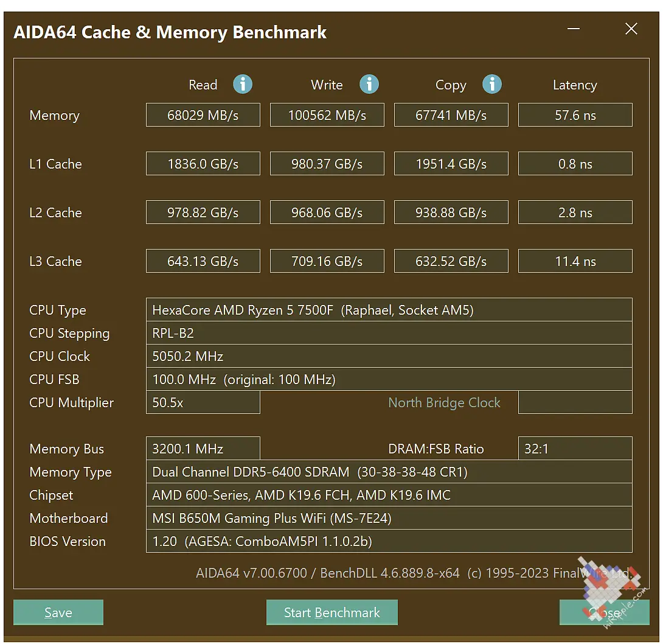663x644 pixels.
Task: Minimize the AIDA64 benchmark window
Action: tap(574, 29)
